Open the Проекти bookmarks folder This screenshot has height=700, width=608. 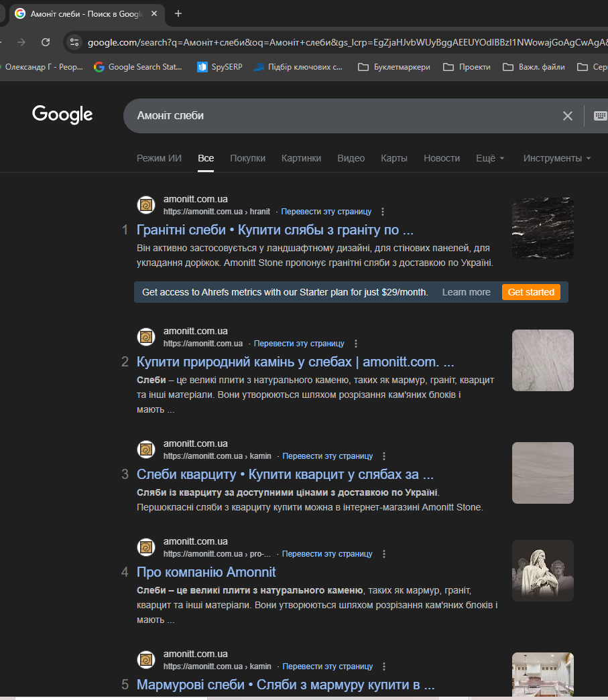pos(467,67)
